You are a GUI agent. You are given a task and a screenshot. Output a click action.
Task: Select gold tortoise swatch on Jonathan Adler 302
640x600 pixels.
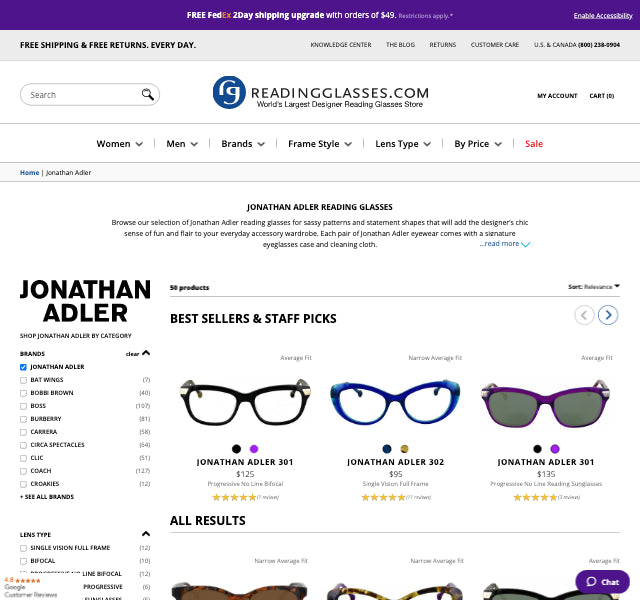click(404, 449)
